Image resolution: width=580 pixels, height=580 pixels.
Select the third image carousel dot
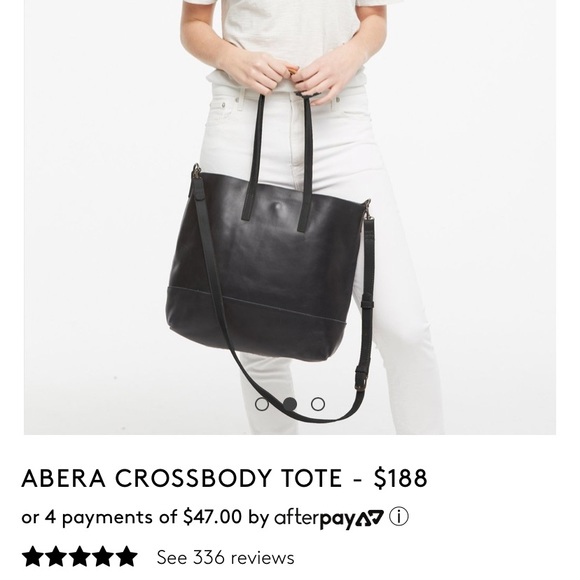[318, 404]
